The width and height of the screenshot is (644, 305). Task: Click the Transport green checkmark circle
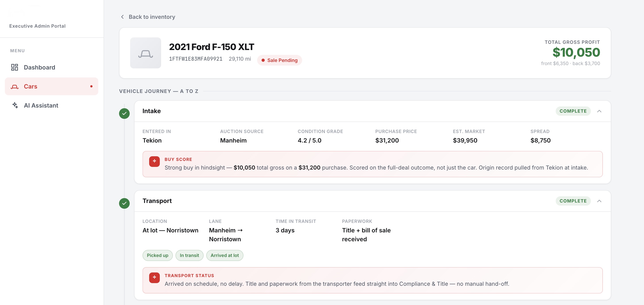(x=124, y=203)
